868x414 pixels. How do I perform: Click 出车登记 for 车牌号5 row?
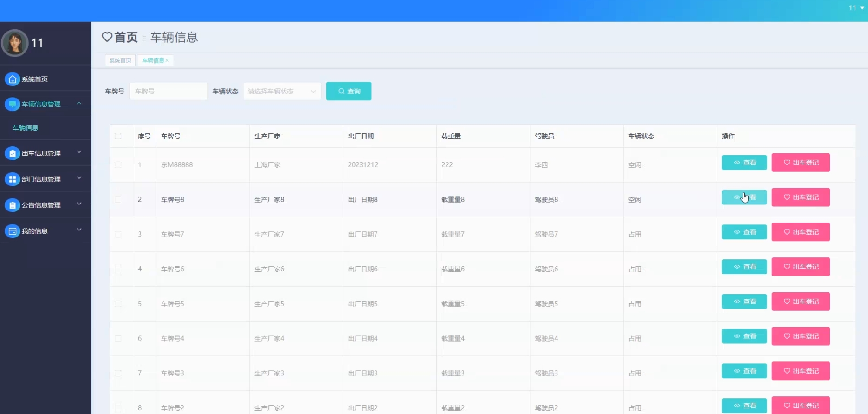point(801,302)
